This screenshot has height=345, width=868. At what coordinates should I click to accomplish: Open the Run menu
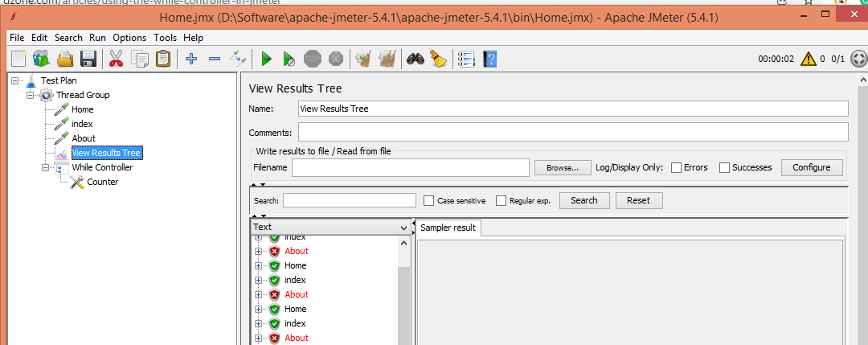pos(97,38)
